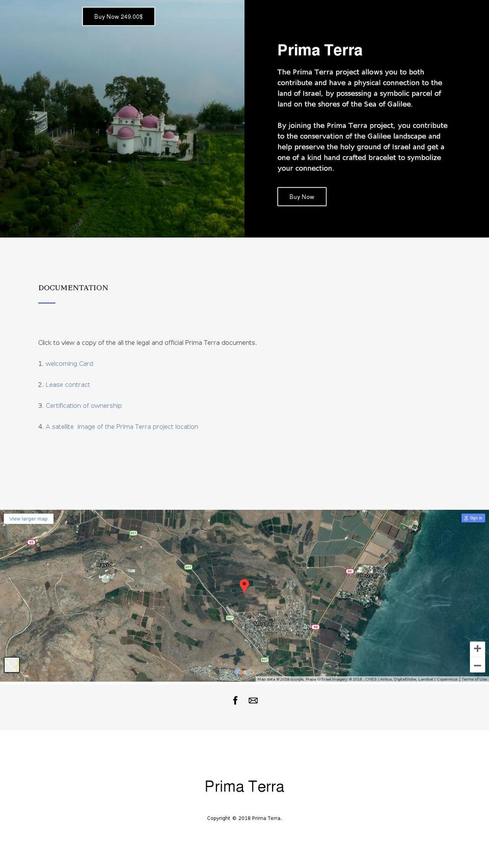
Task: Click the church photo with pink domes
Action: tap(122, 119)
